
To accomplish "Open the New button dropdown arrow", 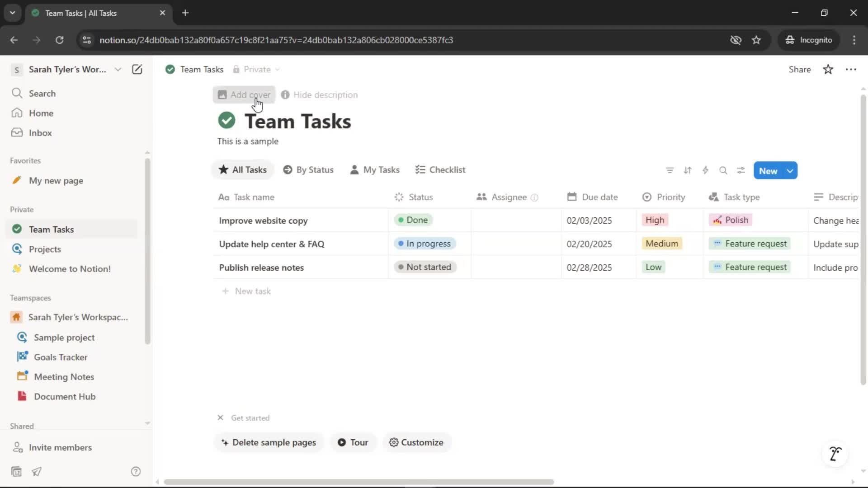I will pyautogui.click(x=790, y=171).
